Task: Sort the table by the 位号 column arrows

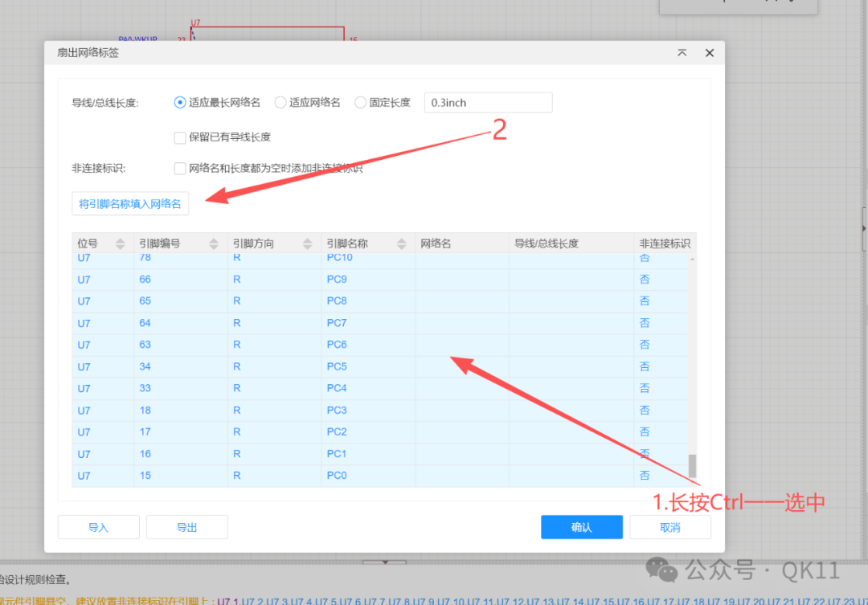Action: tap(120, 243)
